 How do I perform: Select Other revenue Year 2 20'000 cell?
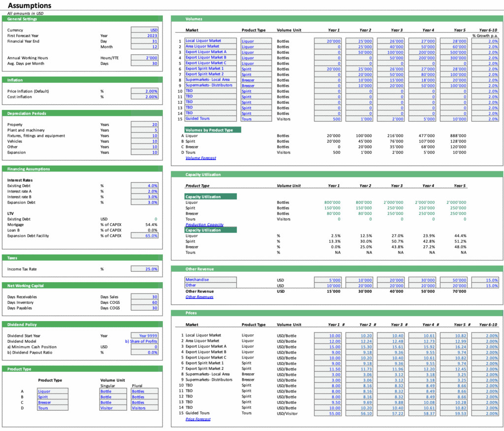tap(359, 286)
